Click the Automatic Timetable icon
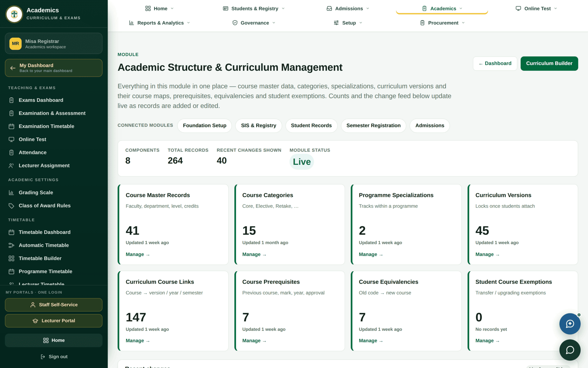This screenshot has height=368, width=588. [x=11, y=245]
